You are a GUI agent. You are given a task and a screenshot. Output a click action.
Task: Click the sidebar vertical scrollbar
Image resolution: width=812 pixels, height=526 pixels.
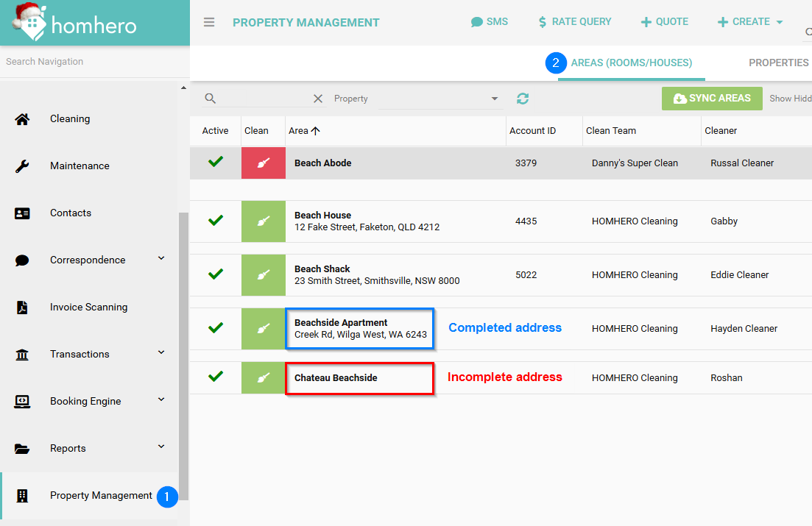click(x=183, y=353)
